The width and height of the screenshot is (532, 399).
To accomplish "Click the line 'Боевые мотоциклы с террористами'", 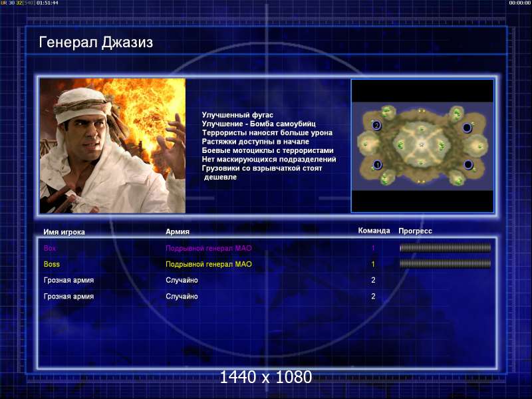I will 268,150.
